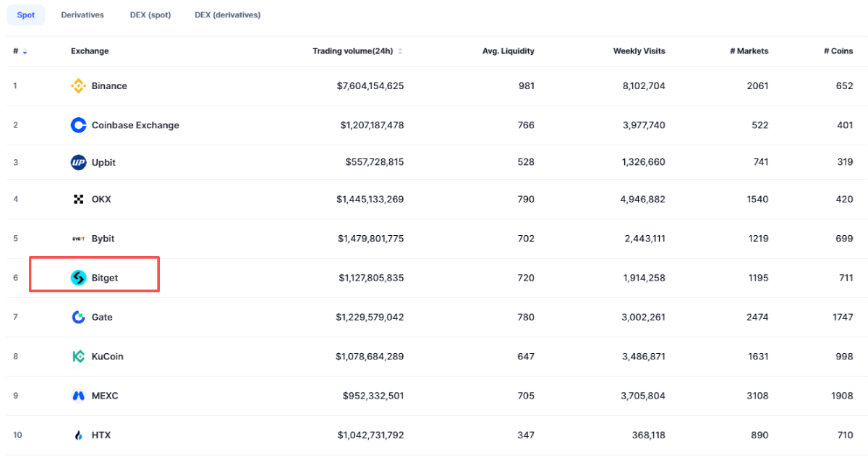
Task: Open the DEX (spot) tab
Action: click(150, 15)
